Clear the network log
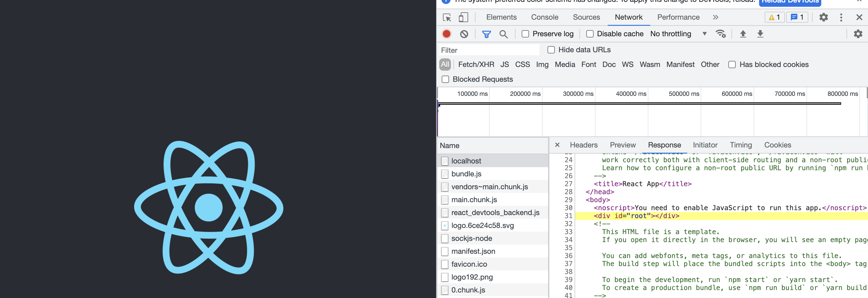The width and height of the screenshot is (868, 298). 464,34
